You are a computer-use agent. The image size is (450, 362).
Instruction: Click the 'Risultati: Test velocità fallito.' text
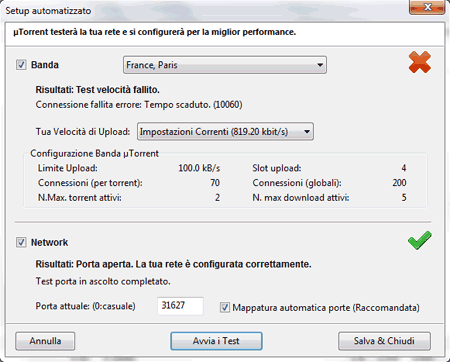[97, 90]
